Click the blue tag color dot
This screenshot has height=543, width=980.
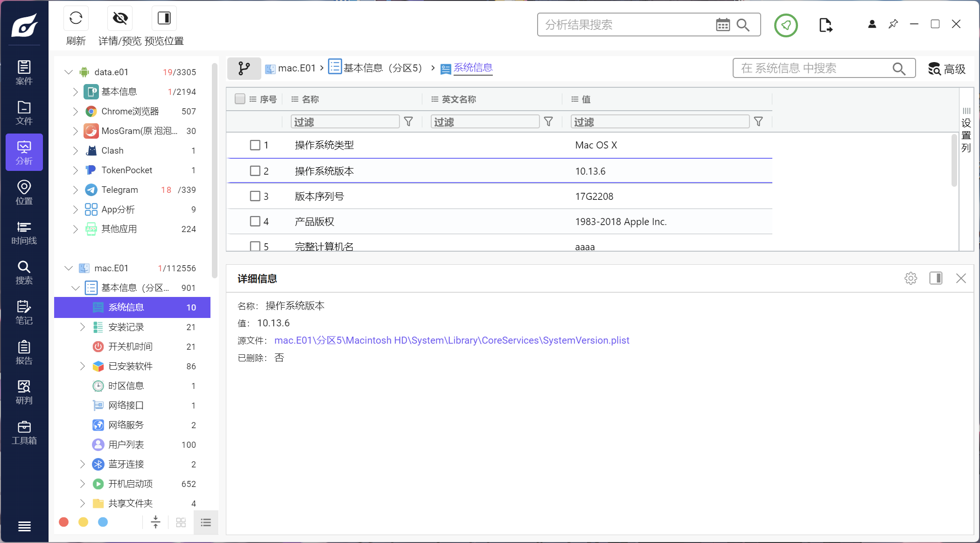(103, 522)
